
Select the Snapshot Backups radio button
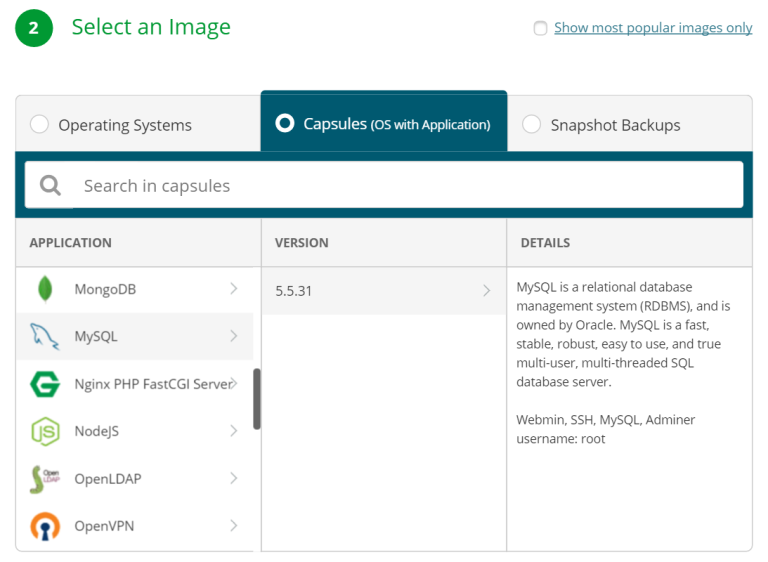(532, 125)
